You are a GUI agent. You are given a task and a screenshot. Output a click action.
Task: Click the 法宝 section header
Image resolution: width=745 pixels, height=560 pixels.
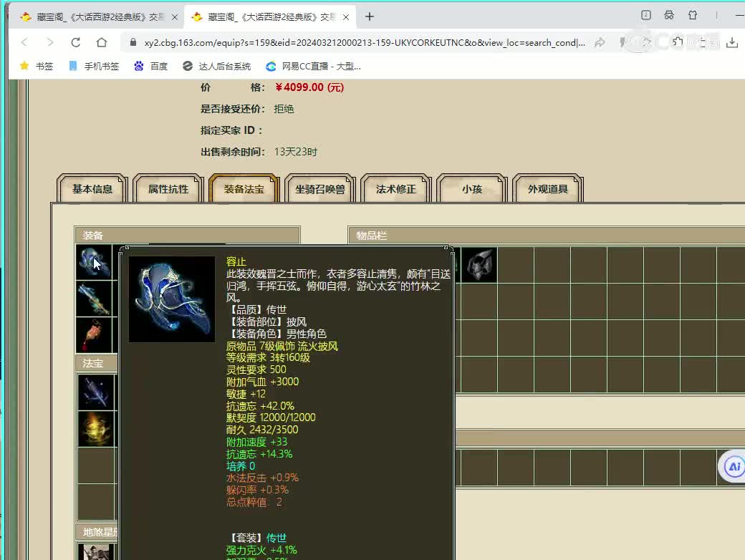coord(97,363)
